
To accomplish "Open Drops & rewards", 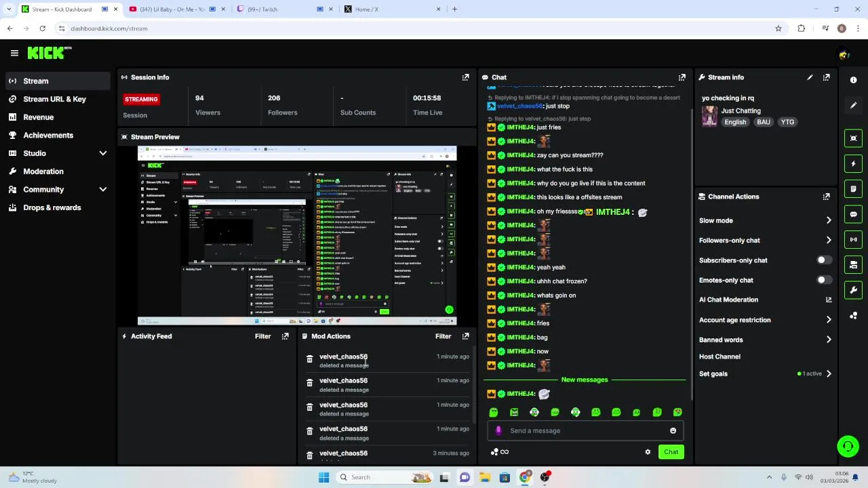I will point(57,207).
